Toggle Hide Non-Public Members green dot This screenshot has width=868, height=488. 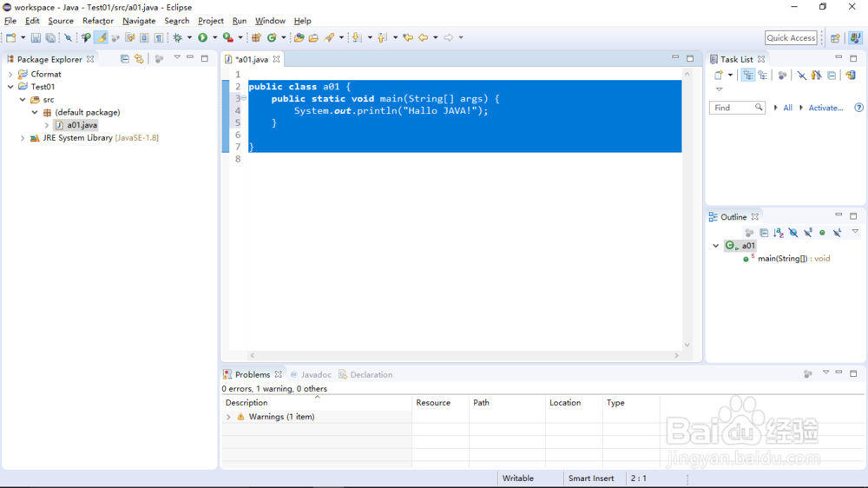(x=822, y=233)
